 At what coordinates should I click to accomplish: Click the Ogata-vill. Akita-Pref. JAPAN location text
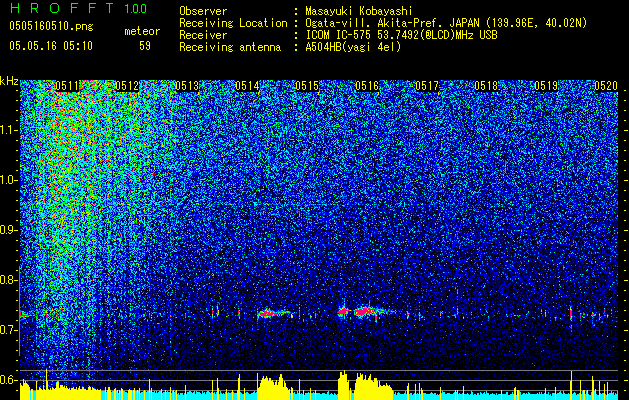tap(446, 23)
